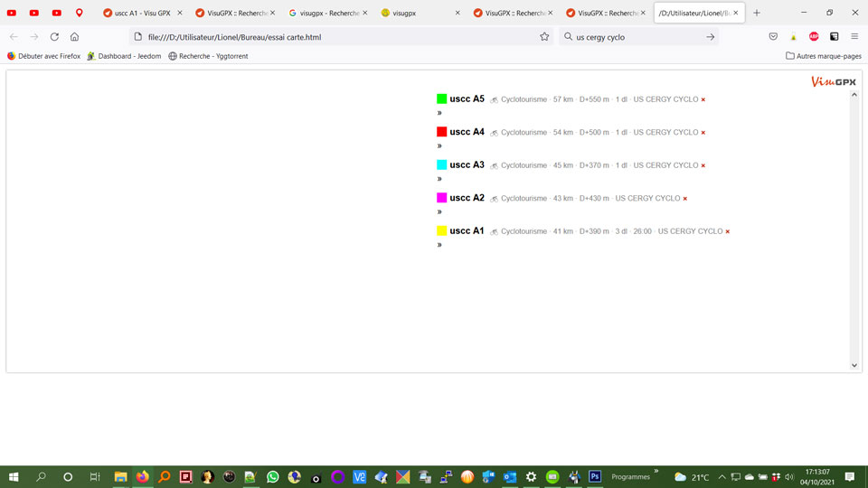Open the uscc A4 track link
Image resolution: width=868 pixels, height=488 pixels.
(467, 132)
